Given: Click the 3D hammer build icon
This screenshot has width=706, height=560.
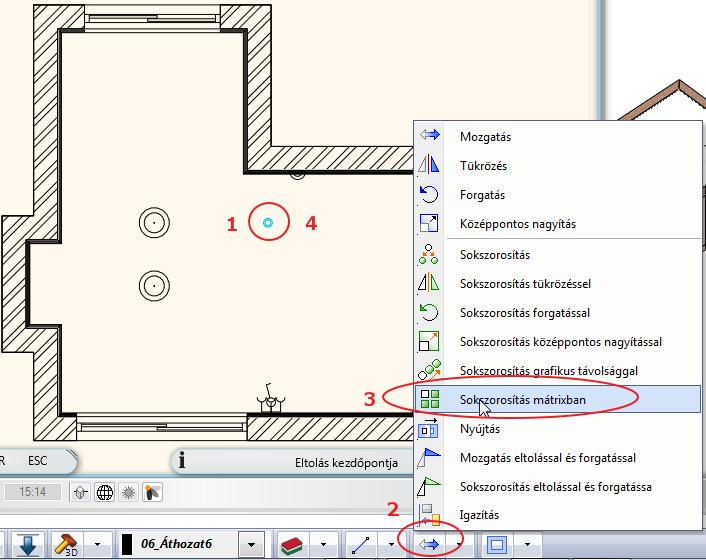Looking at the screenshot, I should tap(67, 545).
